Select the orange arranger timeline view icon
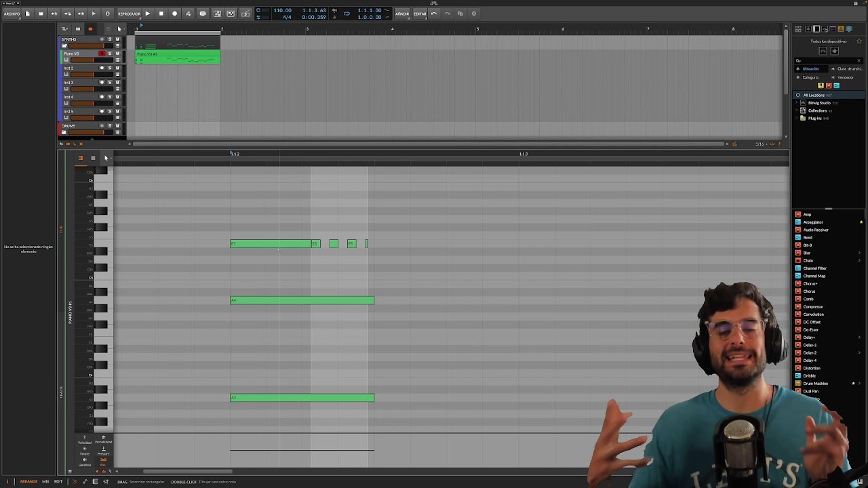 [x=90, y=29]
